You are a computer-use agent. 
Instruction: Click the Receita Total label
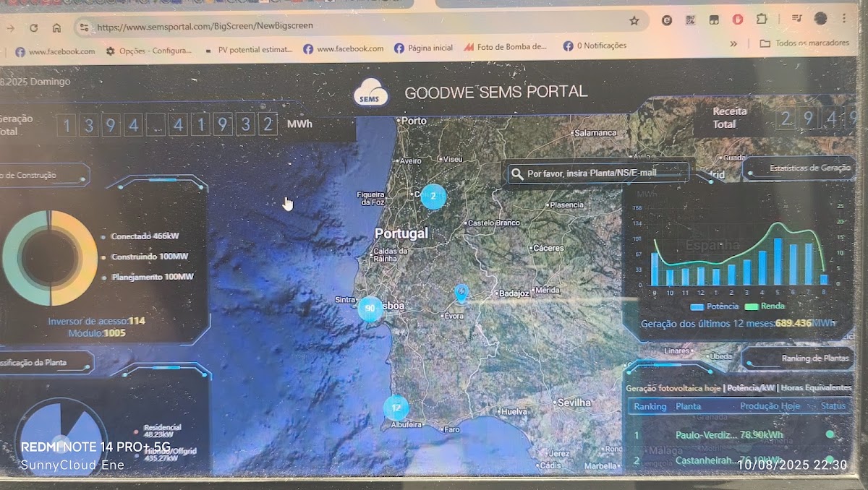click(x=730, y=118)
